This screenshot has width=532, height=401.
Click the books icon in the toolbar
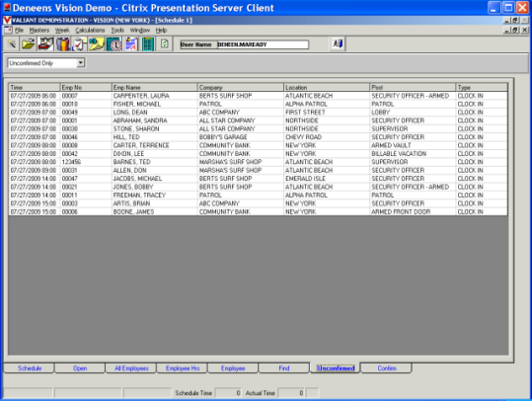pyautogui.click(x=63, y=44)
